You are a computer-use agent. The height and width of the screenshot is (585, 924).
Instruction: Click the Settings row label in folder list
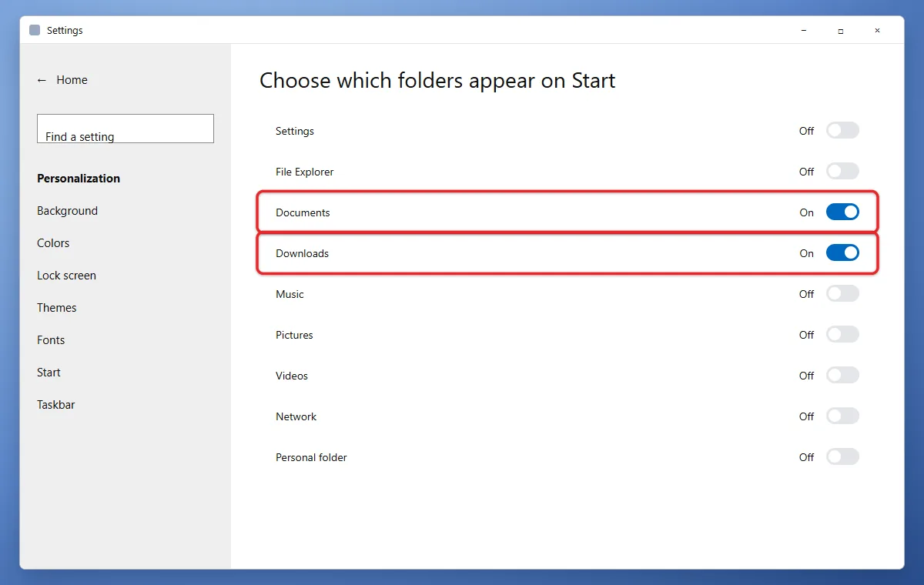295,131
